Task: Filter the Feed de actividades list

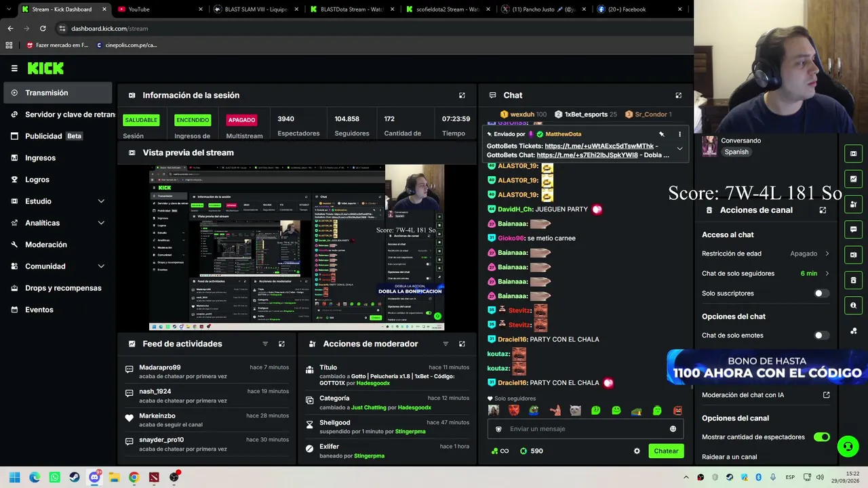Action: pos(265,344)
